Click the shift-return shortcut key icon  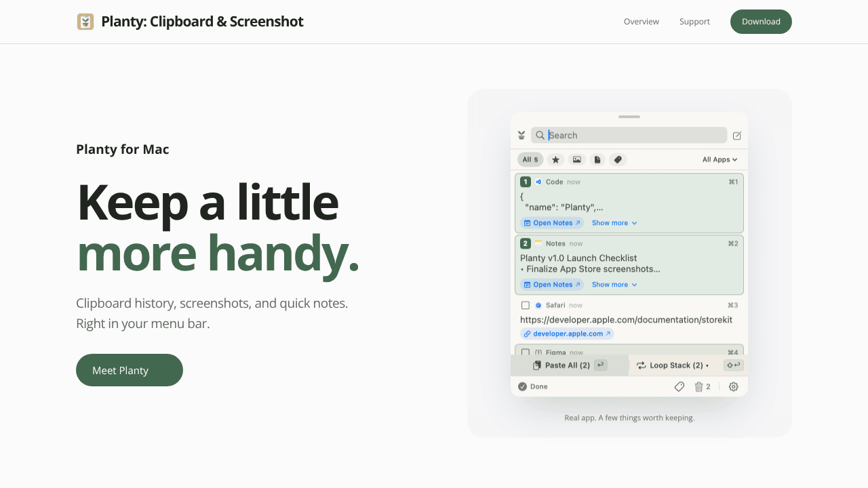[734, 365]
